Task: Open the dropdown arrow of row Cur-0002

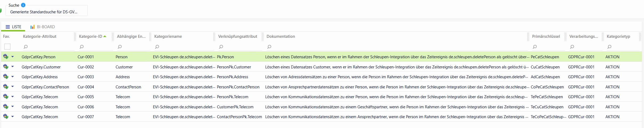Action: (x=13, y=67)
